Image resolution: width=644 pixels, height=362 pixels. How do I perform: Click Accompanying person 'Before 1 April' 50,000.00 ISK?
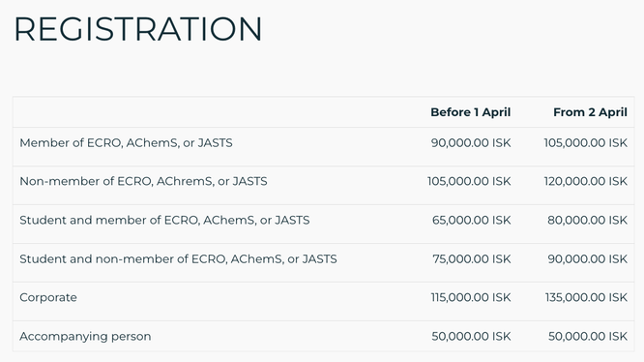pyautogui.click(x=471, y=337)
